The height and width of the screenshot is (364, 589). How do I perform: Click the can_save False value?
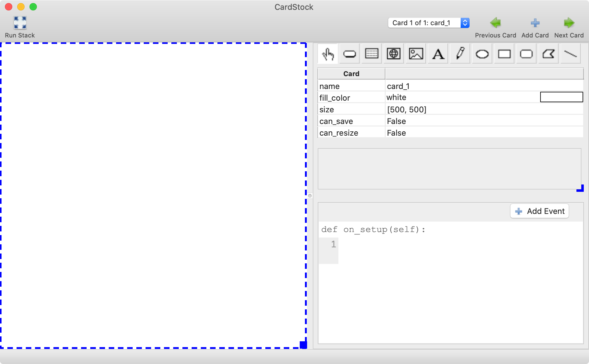coord(484,121)
